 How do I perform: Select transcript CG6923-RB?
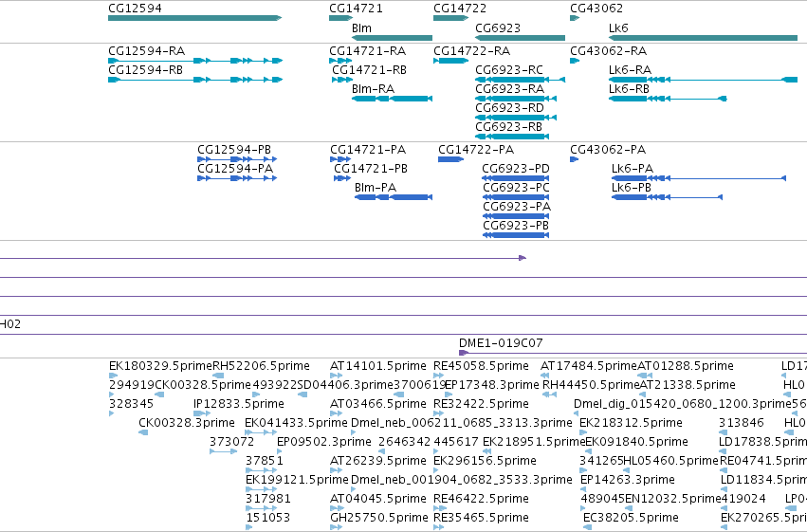coord(512,137)
